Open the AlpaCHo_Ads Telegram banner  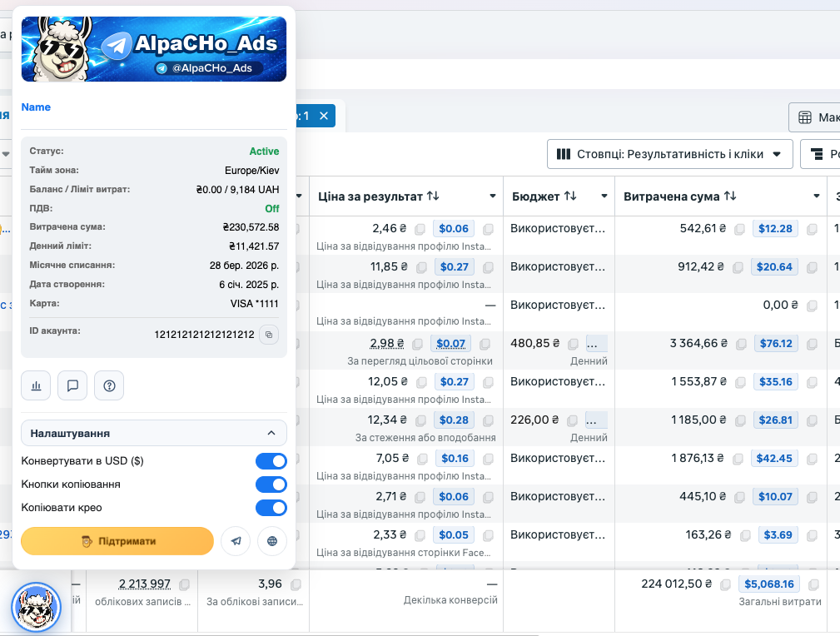154,49
